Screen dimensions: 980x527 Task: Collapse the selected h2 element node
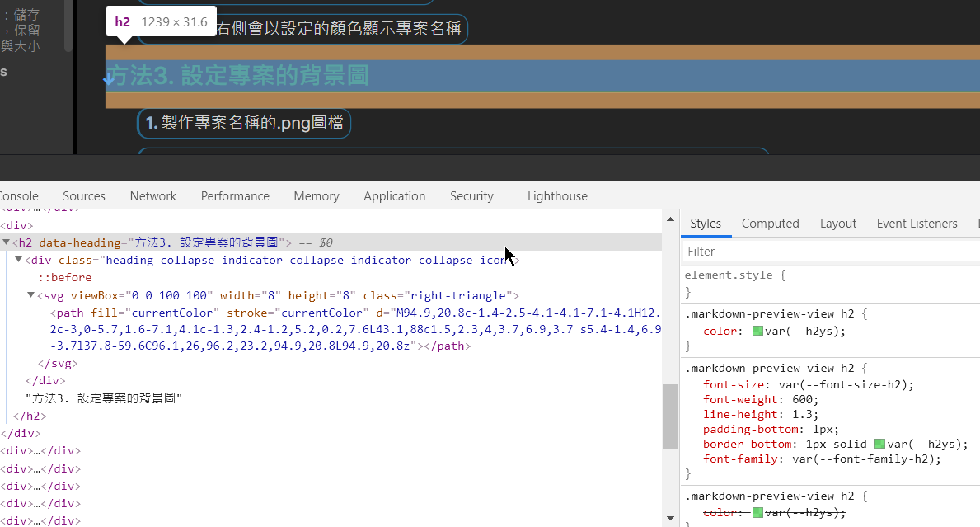pyautogui.click(x=7, y=242)
